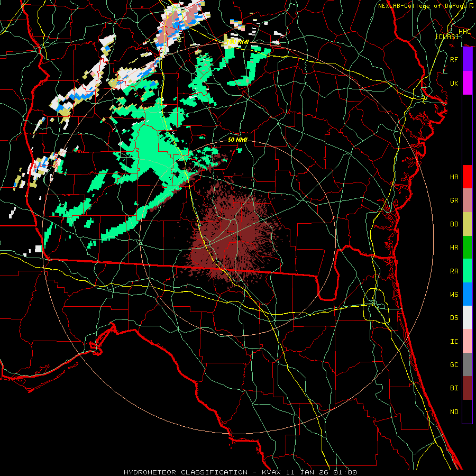Click the HYDROMETEOR CLASSIFICATION title text

pyautogui.click(x=186, y=472)
